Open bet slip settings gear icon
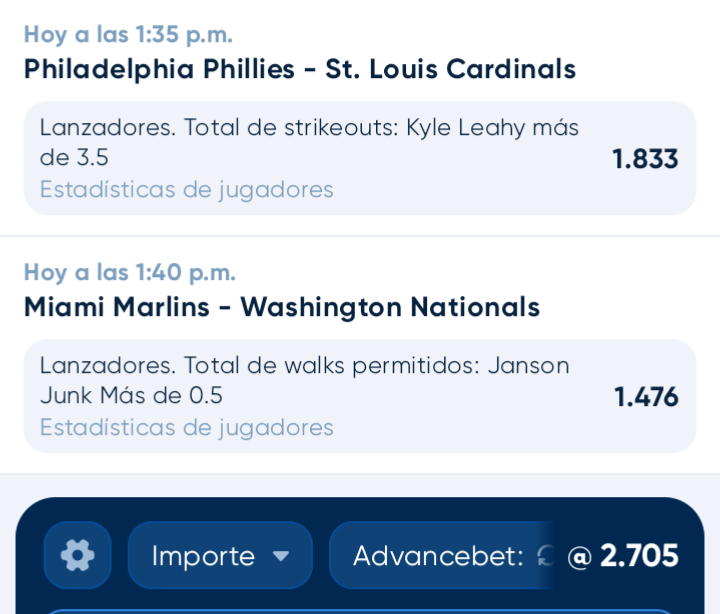The image size is (720, 614). pos(78,555)
